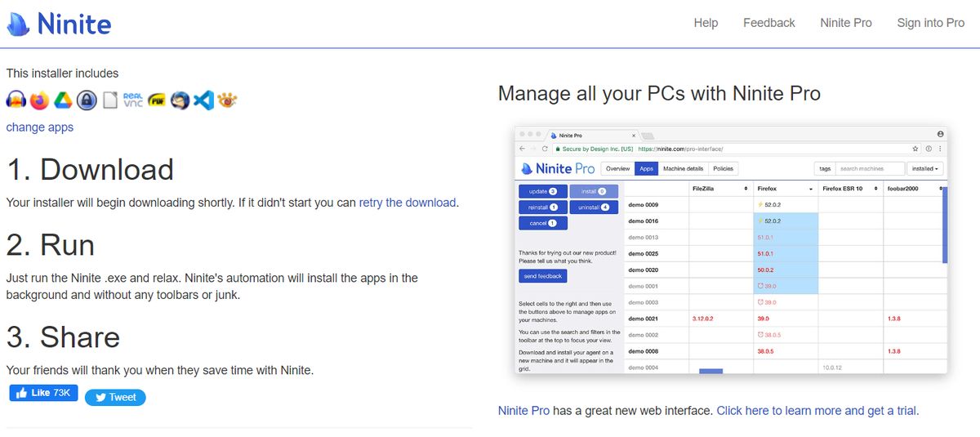
Task: Share via the Tweet button
Action: [115, 397]
